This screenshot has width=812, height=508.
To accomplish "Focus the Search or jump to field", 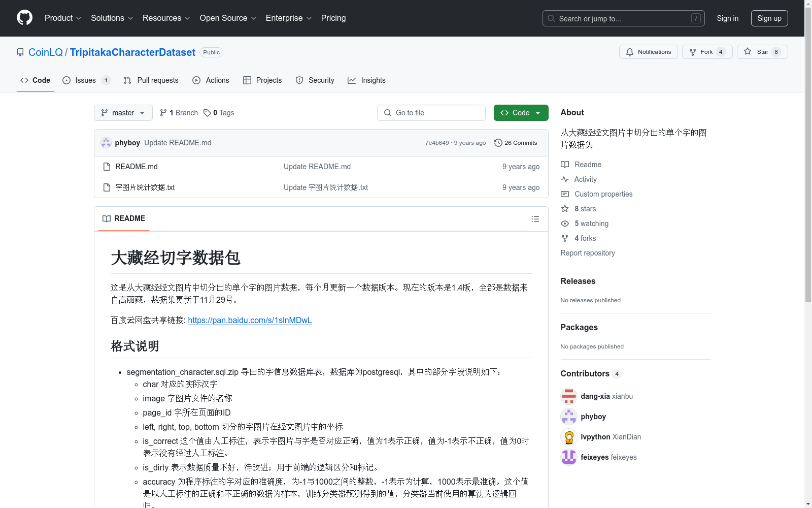I will pyautogui.click(x=623, y=18).
